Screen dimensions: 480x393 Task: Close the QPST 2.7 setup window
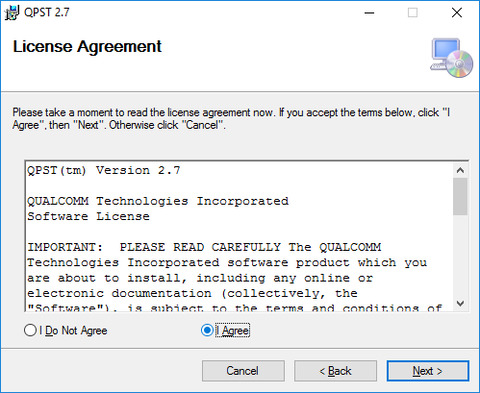(x=457, y=13)
